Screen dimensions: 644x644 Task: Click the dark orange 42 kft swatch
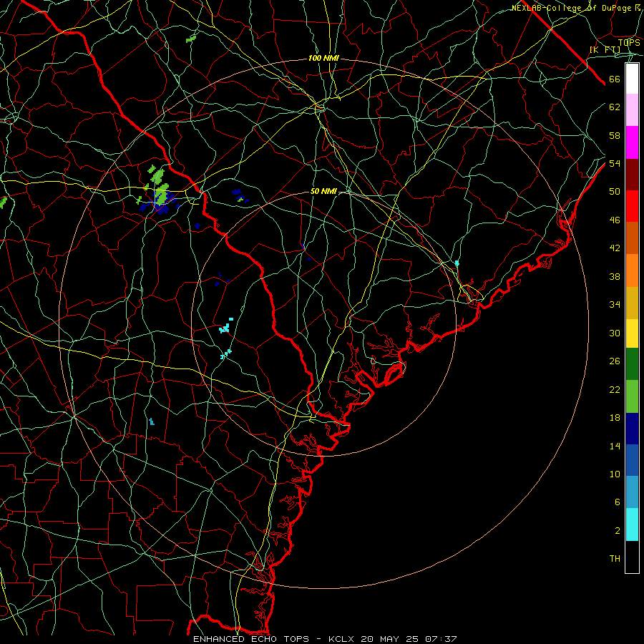632,238
